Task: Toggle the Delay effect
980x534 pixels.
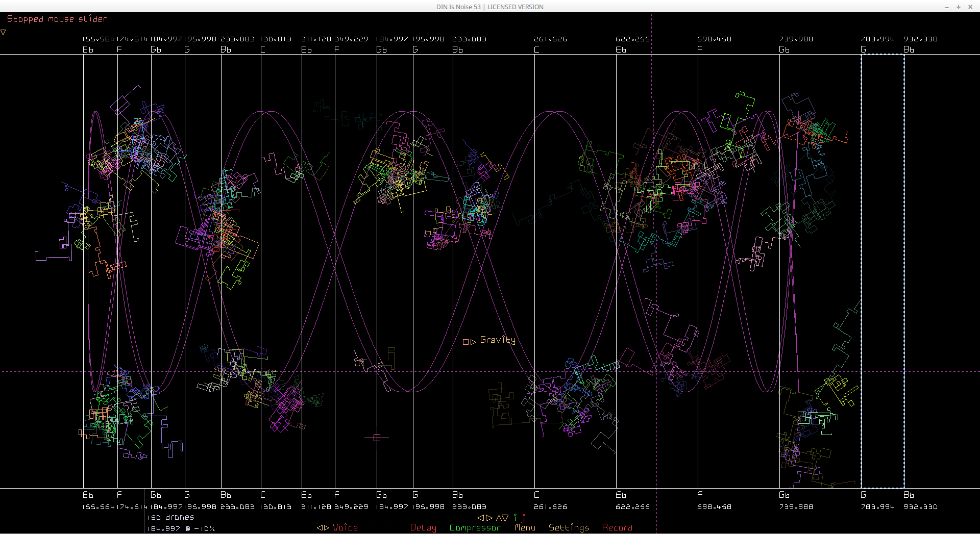Action: coord(423,528)
